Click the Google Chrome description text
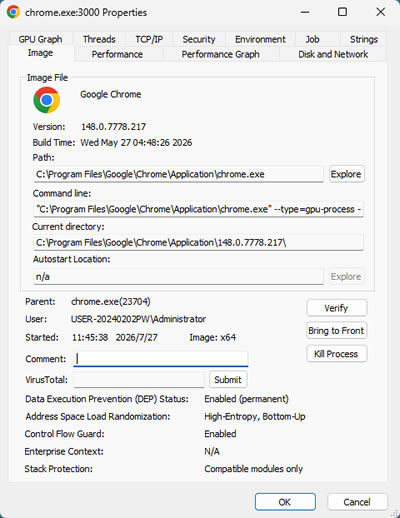 click(111, 94)
